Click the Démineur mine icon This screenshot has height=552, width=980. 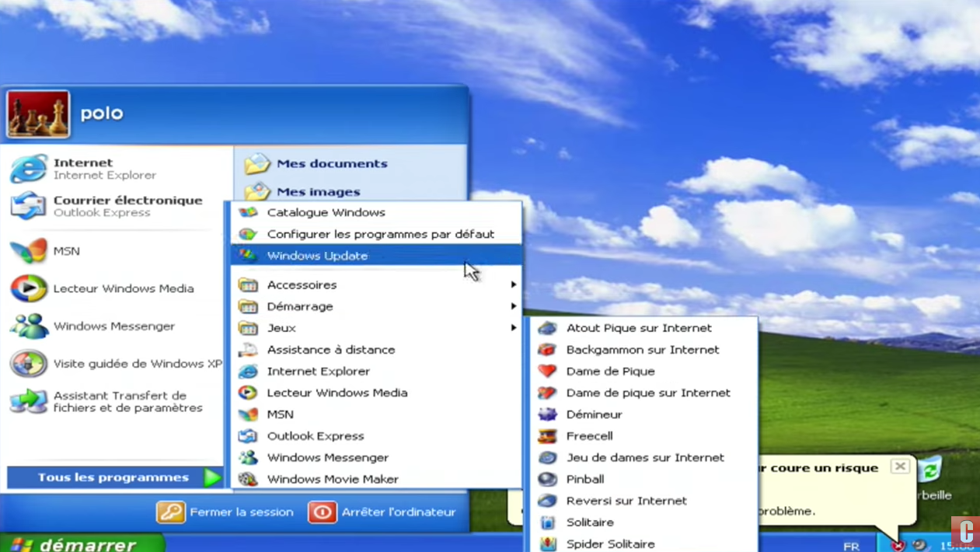tap(548, 414)
